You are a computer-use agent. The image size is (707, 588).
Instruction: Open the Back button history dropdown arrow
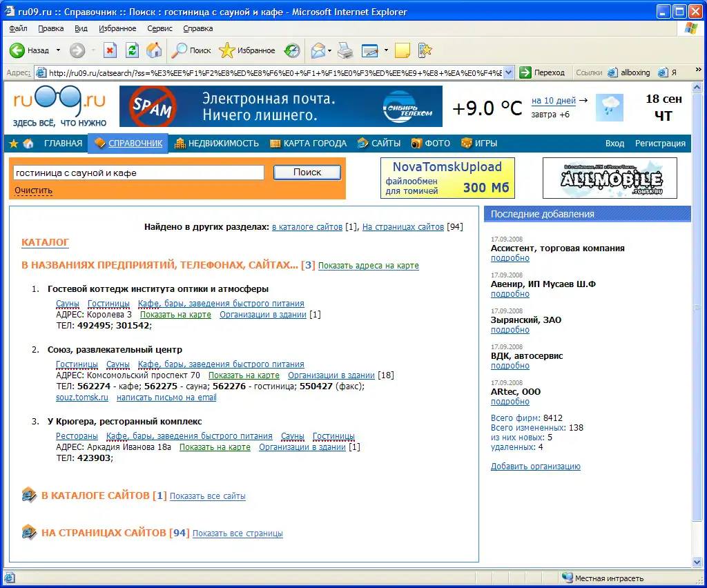58,50
